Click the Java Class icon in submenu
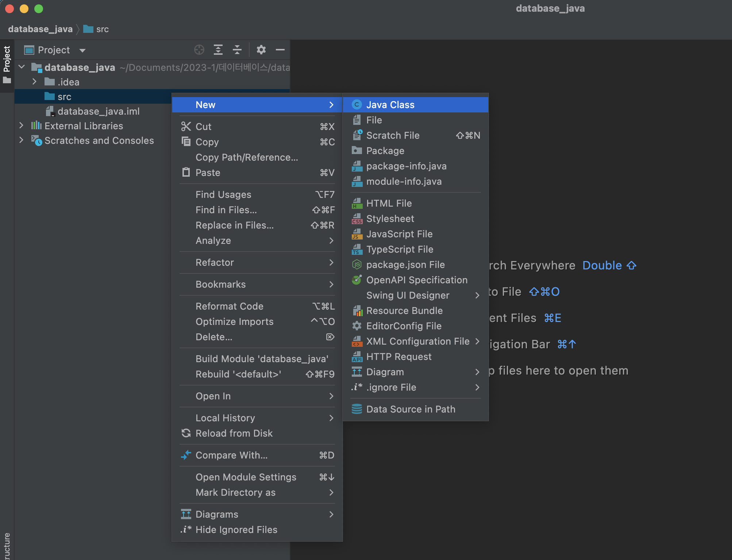Screen dimensions: 732x560 [x=357, y=105]
